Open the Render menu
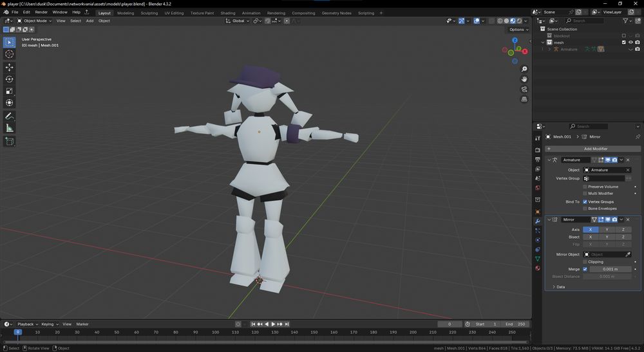This screenshot has height=352, width=644. (x=41, y=12)
